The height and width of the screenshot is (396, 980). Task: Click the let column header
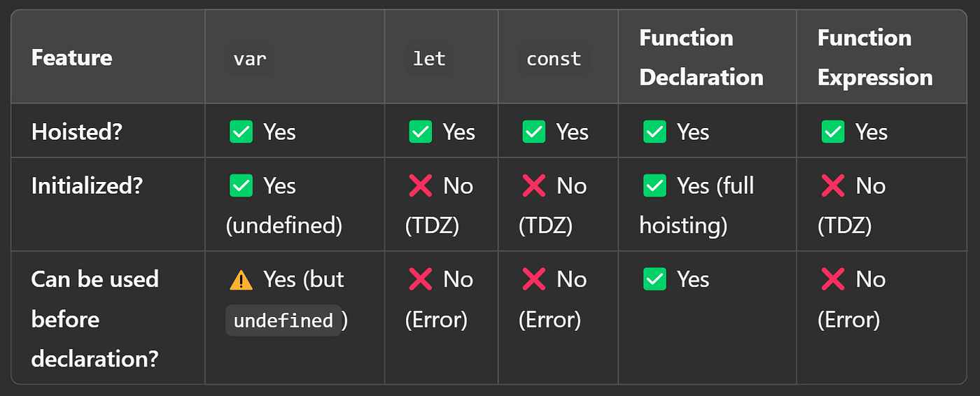point(429,59)
